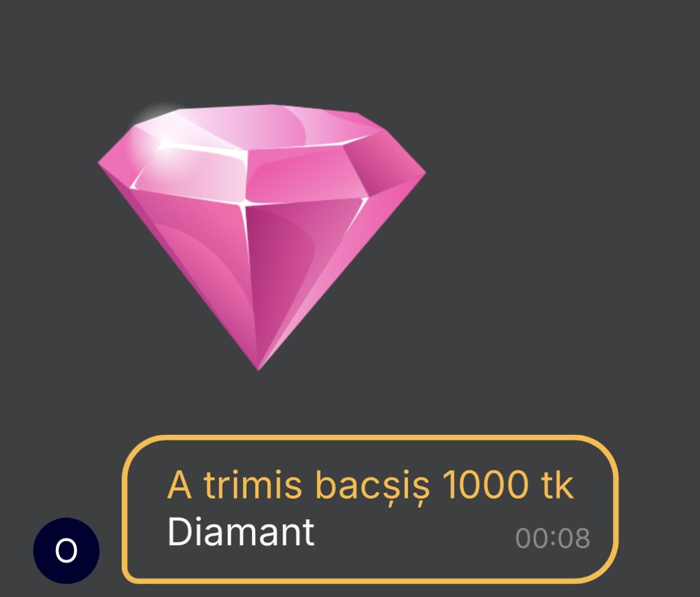Click the 'A trimis' words in yellow
Viewport: 700px width, 597px height.
point(234,484)
